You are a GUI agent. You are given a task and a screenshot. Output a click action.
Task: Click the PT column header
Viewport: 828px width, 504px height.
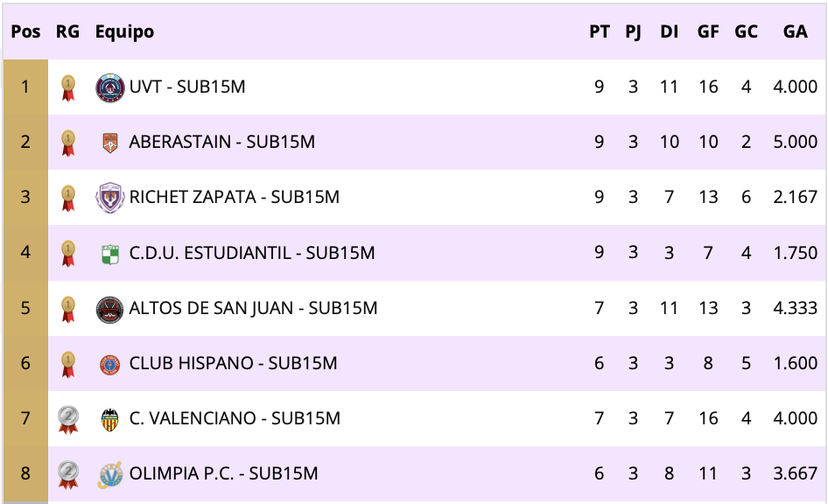[x=600, y=31]
